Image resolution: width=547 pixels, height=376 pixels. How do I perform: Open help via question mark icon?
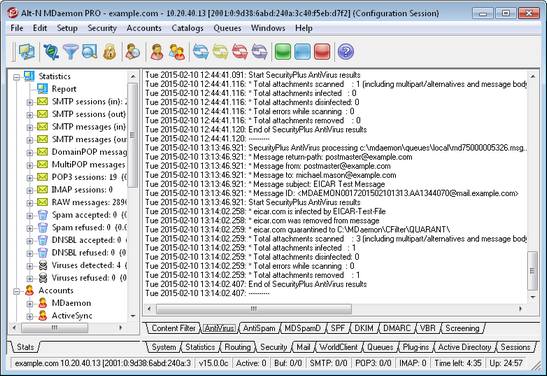click(346, 52)
